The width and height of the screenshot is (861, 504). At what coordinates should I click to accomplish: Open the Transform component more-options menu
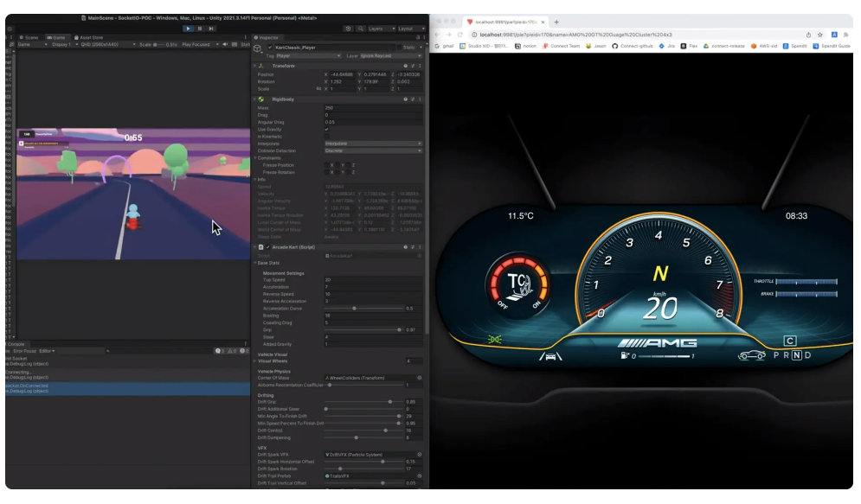tap(420, 66)
